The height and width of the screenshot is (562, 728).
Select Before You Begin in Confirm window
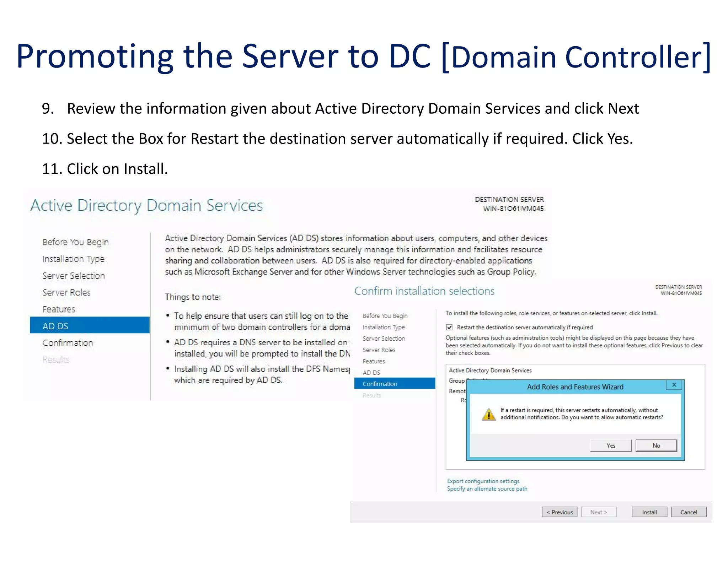[385, 316]
